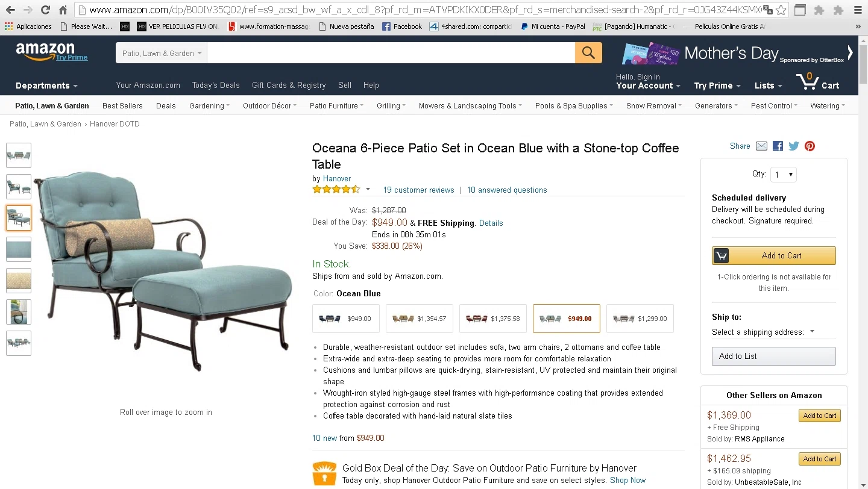
Task: Choose the $1,375.58 color variant
Action: (x=493, y=319)
